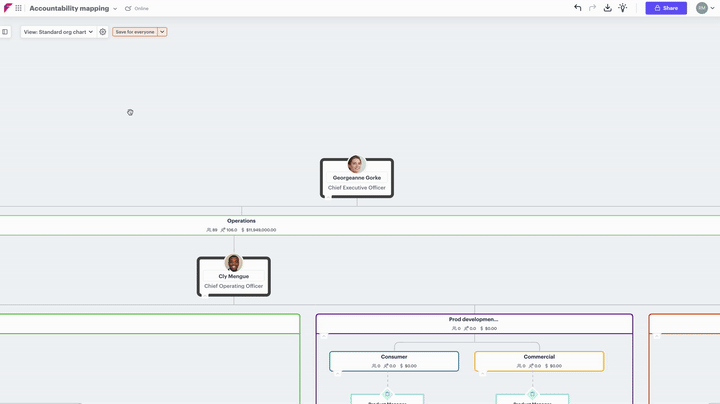Open the View: Standard org chart dropdown
Image resolution: width=720 pixels, height=404 pixels.
[59, 32]
